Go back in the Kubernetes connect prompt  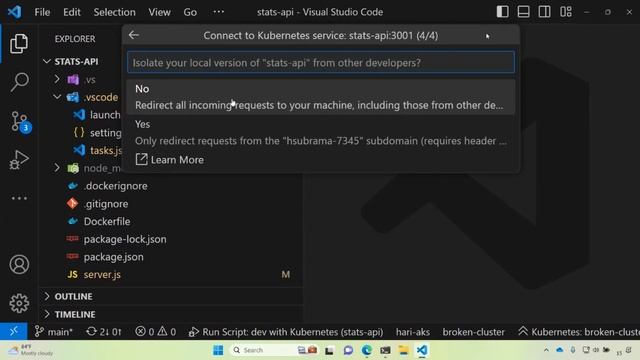tap(134, 35)
